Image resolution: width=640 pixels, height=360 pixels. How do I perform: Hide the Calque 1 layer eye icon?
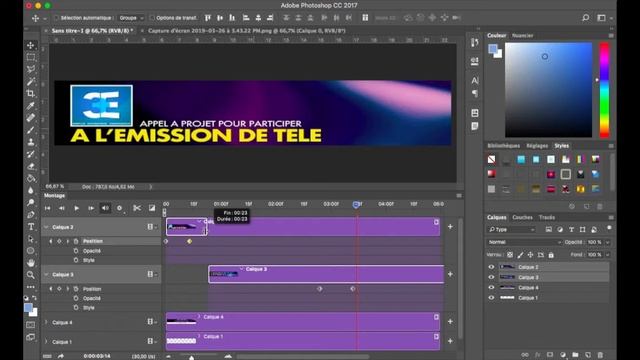click(491, 298)
